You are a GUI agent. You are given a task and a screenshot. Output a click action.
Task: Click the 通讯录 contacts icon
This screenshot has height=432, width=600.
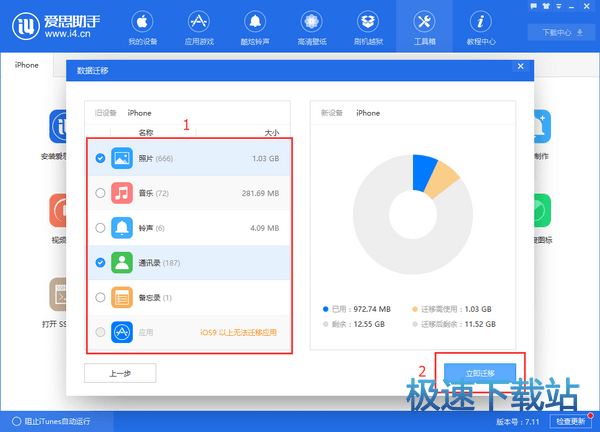(x=122, y=262)
